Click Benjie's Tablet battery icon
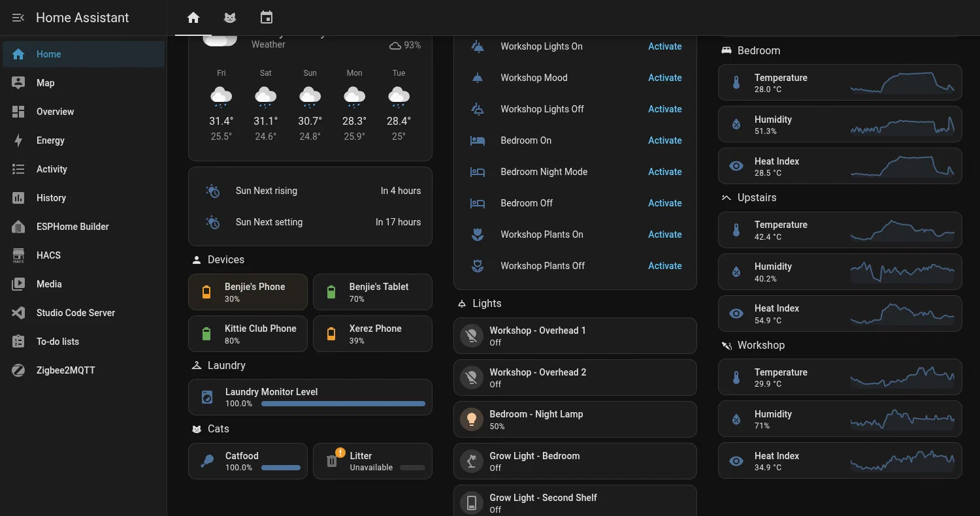The height and width of the screenshot is (516, 980). pos(331,292)
